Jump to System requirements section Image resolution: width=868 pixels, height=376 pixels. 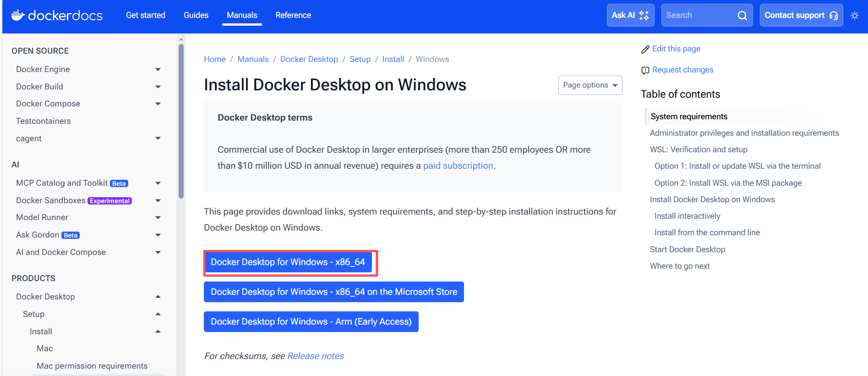tap(689, 116)
